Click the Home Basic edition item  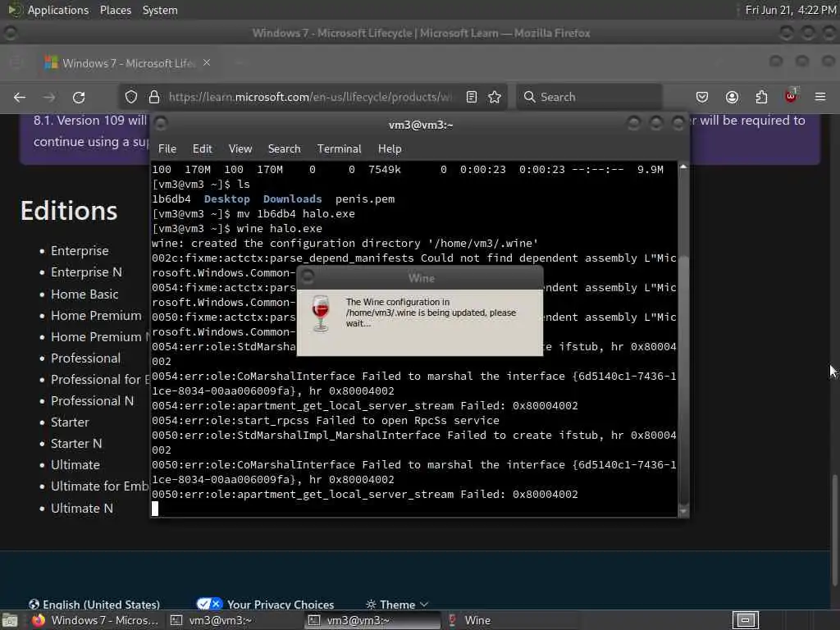pos(84,294)
